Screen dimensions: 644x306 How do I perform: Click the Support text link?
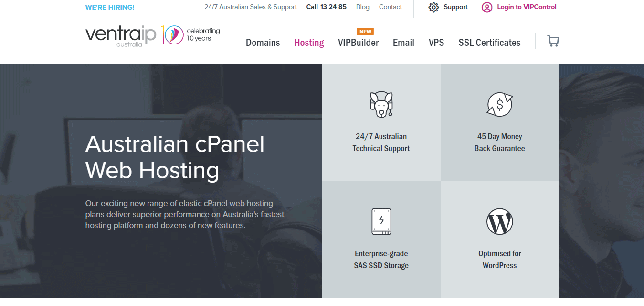click(x=455, y=7)
